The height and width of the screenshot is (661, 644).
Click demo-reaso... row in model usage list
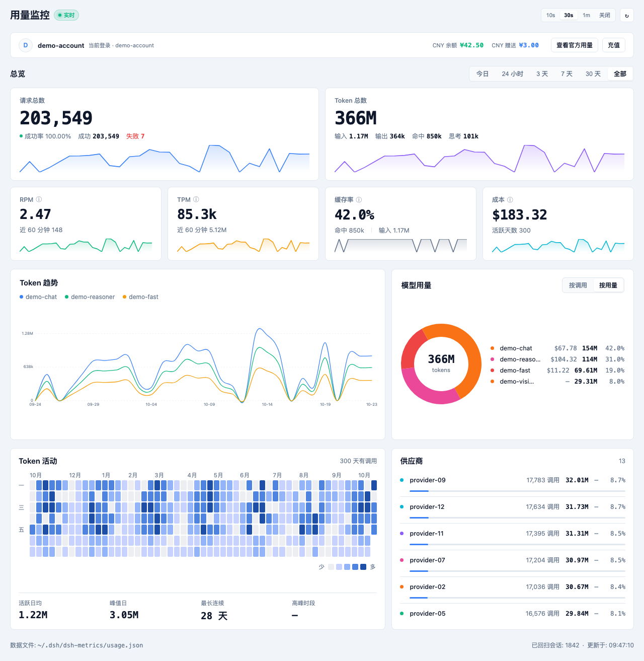pos(557,359)
